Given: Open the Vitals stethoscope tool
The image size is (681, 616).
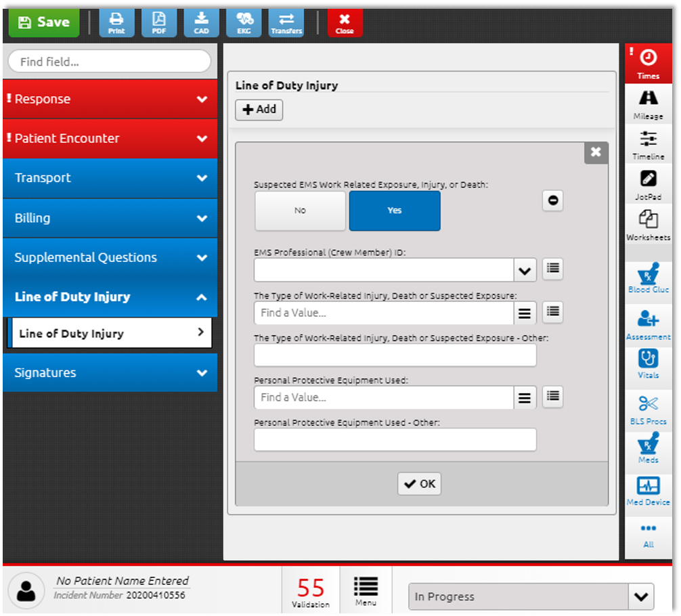Looking at the screenshot, I should 648,364.
